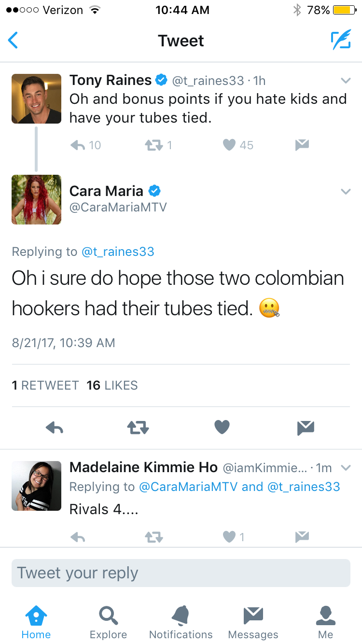The width and height of the screenshot is (362, 644).
Task: Like Cara Maria's main tweet
Action: (222, 427)
